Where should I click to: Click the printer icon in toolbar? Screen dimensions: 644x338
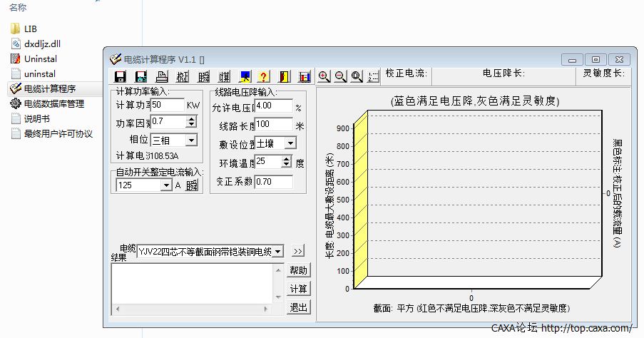click(x=162, y=76)
